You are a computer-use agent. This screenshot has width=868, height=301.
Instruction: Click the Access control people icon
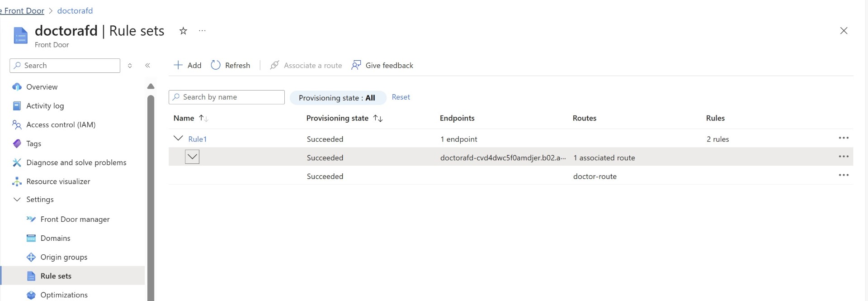point(17,124)
